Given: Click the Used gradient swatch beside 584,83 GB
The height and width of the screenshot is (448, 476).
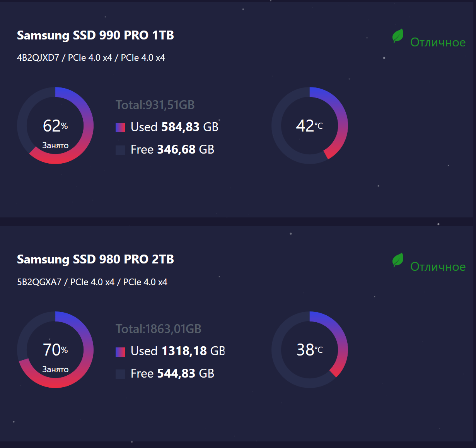Looking at the screenshot, I should 120,127.
